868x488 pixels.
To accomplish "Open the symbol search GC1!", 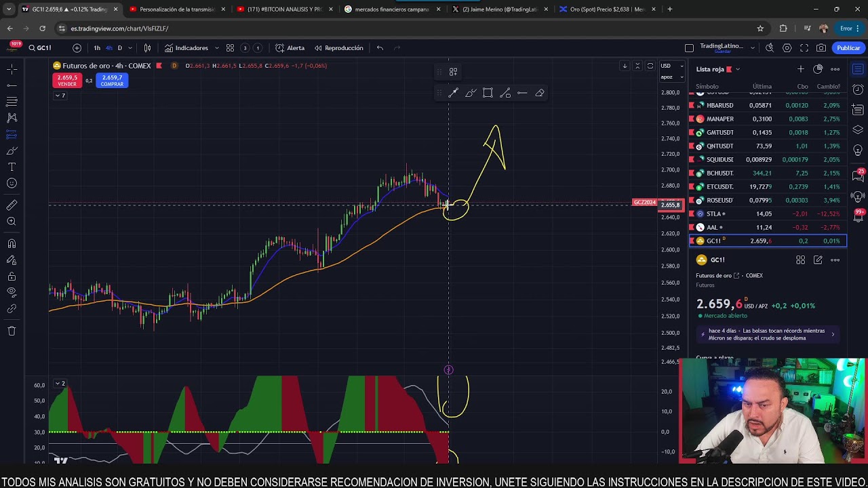I will pos(40,48).
